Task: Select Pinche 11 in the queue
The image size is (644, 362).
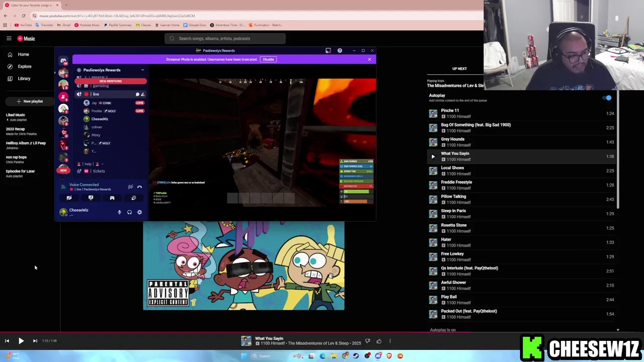Action: (521, 113)
